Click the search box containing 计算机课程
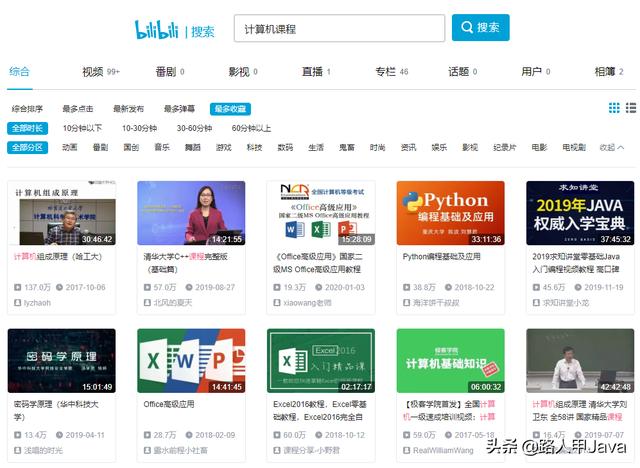Image resolution: width=640 pixels, height=468 pixels. click(x=338, y=29)
